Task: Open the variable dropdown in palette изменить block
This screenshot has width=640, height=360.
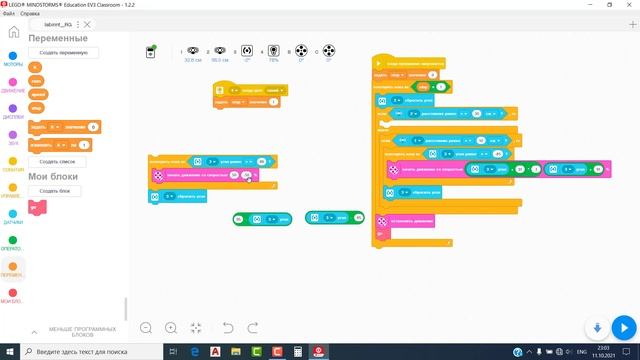Action: pos(61,145)
